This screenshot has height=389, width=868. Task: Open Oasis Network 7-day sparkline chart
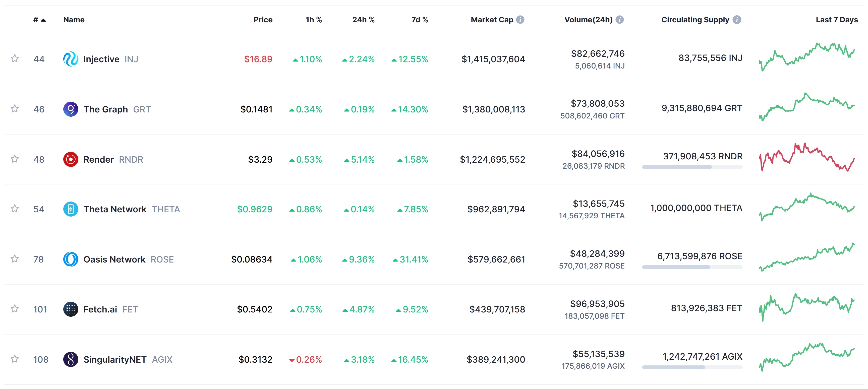point(806,257)
